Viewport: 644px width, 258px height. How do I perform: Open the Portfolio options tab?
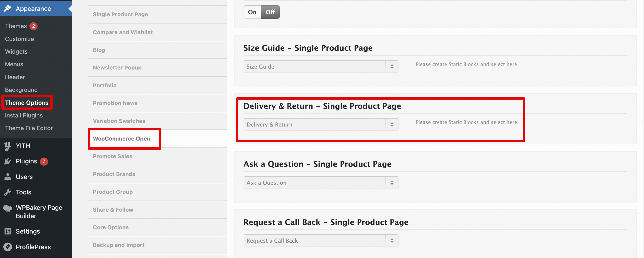pos(157,85)
